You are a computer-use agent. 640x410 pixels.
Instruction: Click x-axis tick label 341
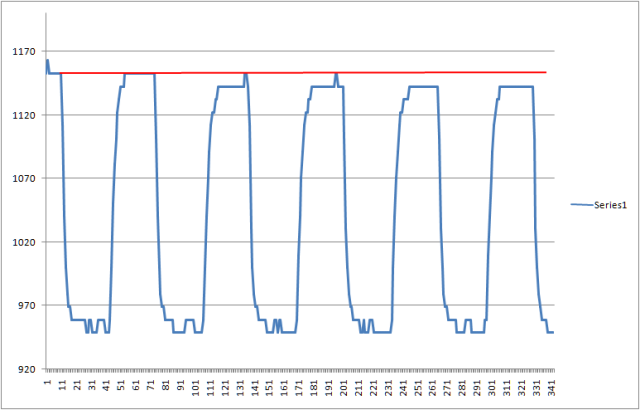tap(550, 385)
